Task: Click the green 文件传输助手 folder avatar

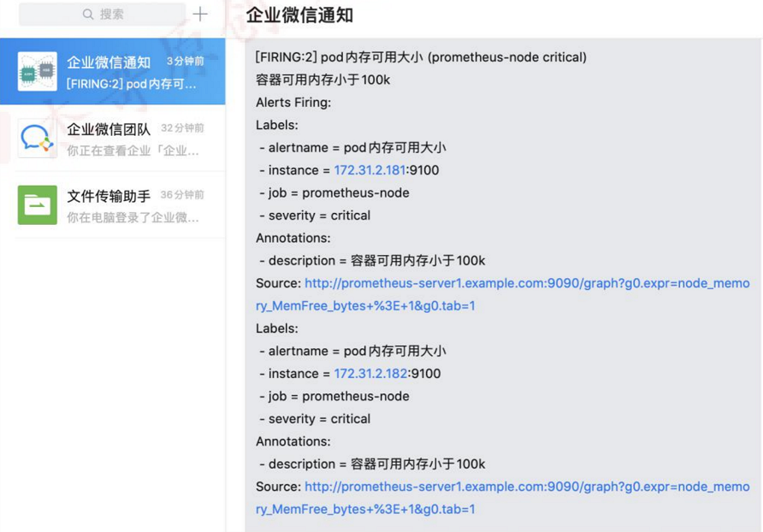Action: point(38,205)
